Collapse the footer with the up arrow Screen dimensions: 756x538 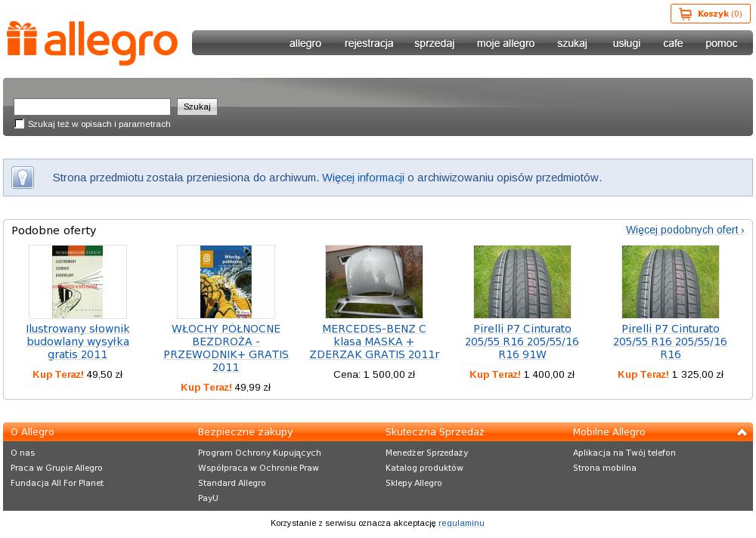click(742, 432)
